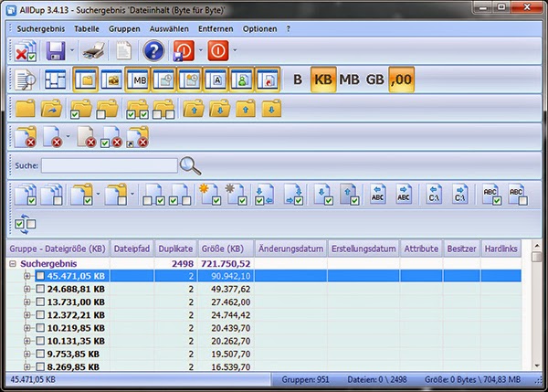This screenshot has height=392, width=548.
Task: Sort by the Duplikate column header
Action: click(175, 249)
